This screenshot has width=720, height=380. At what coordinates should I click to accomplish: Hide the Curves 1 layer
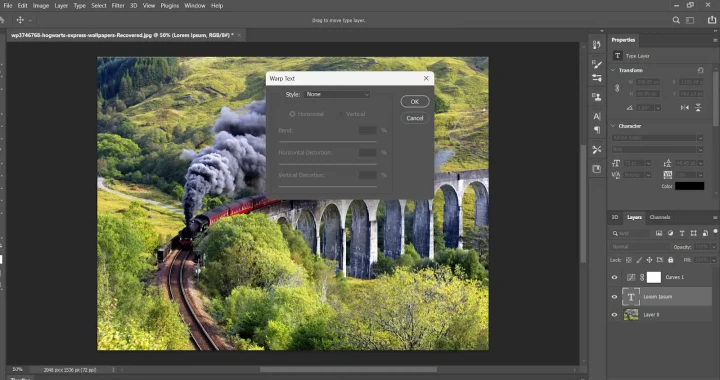[614, 277]
